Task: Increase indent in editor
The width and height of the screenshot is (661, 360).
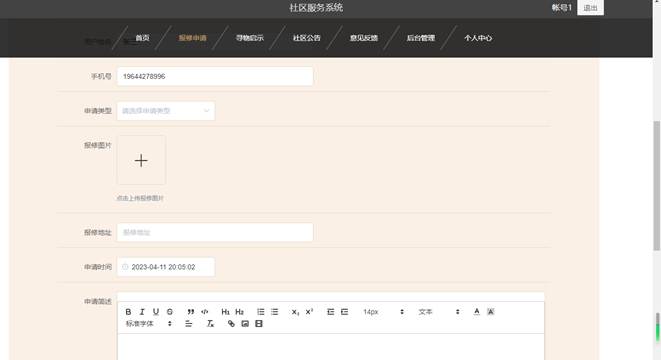Action: click(x=344, y=312)
